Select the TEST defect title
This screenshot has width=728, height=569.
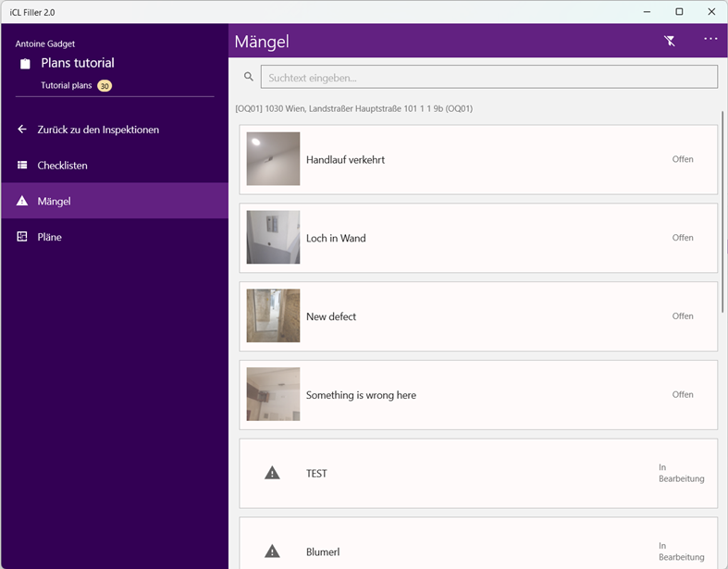(316, 474)
